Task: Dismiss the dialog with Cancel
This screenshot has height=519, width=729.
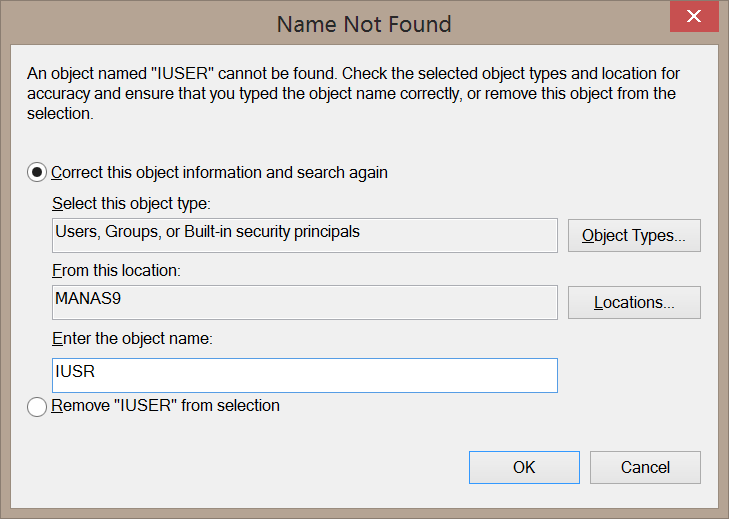Action: (645, 467)
